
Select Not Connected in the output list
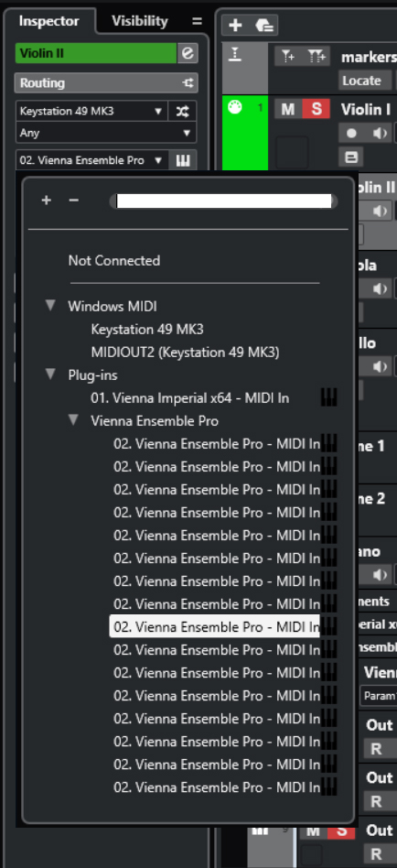[x=114, y=261]
